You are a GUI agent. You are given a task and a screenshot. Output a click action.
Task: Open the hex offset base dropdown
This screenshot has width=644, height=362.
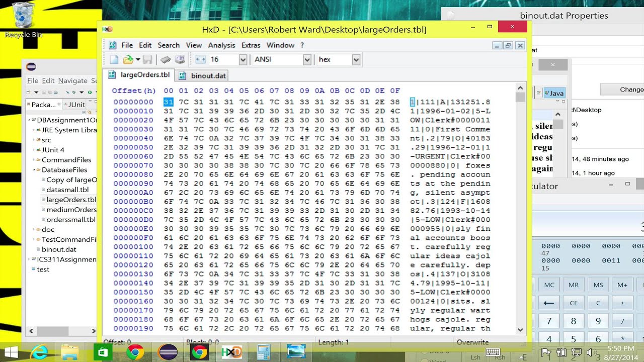pos(356,60)
